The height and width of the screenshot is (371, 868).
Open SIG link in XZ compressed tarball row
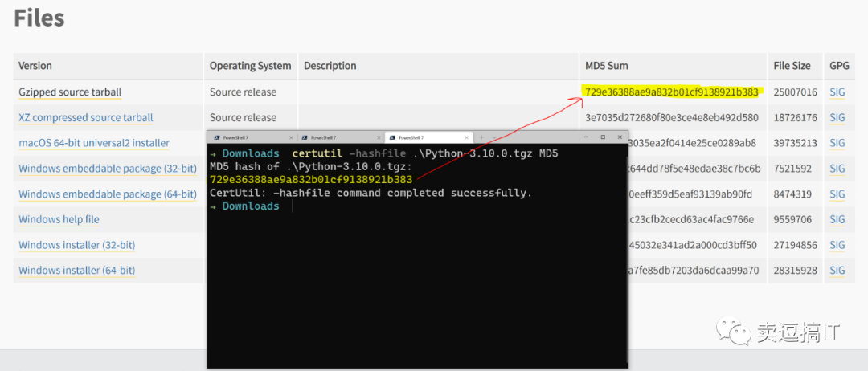[x=837, y=118]
